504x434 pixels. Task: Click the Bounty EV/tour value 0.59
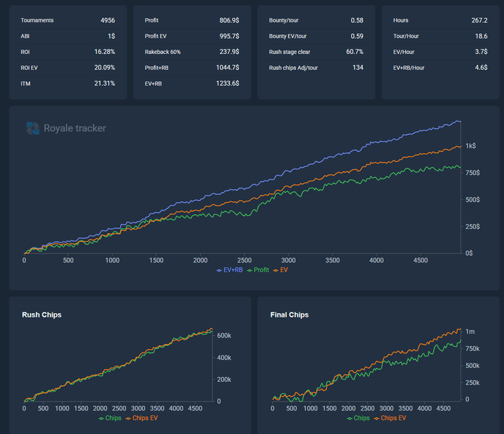(x=357, y=36)
